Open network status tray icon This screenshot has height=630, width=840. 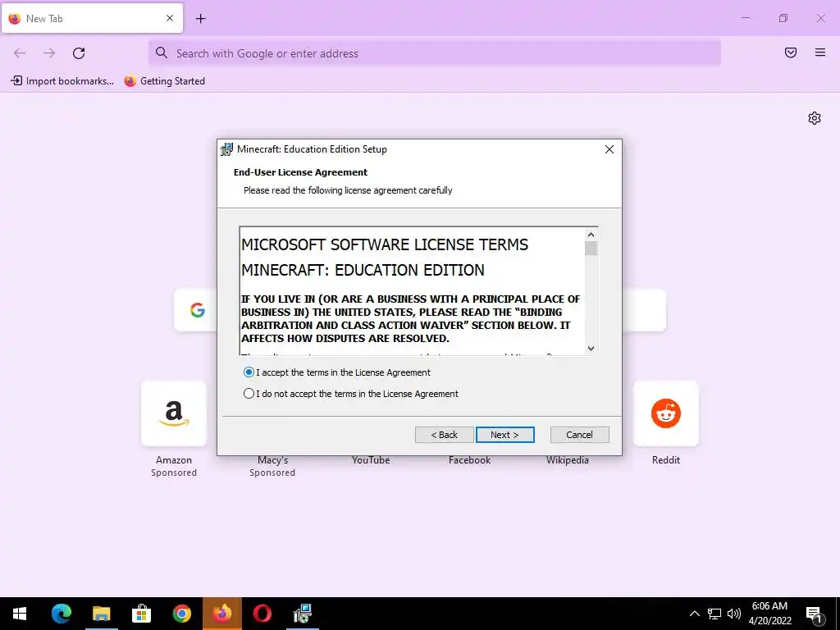(714, 614)
